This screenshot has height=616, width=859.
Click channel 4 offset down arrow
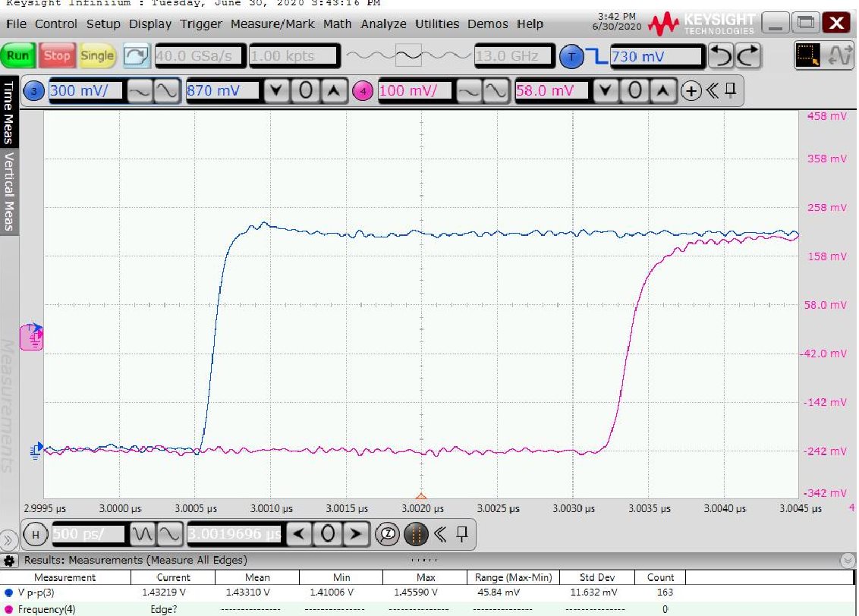pos(606,91)
